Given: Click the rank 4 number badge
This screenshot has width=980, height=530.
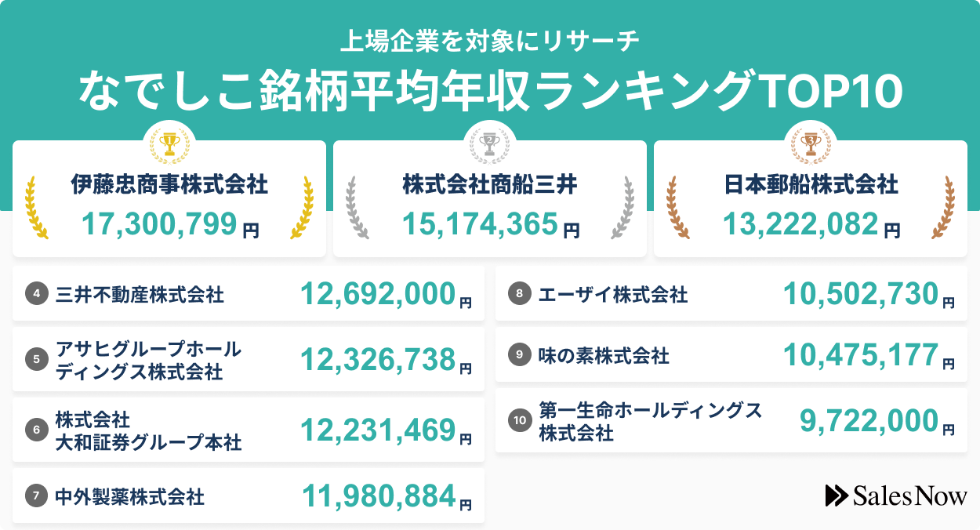Looking at the screenshot, I should click(37, 295).
